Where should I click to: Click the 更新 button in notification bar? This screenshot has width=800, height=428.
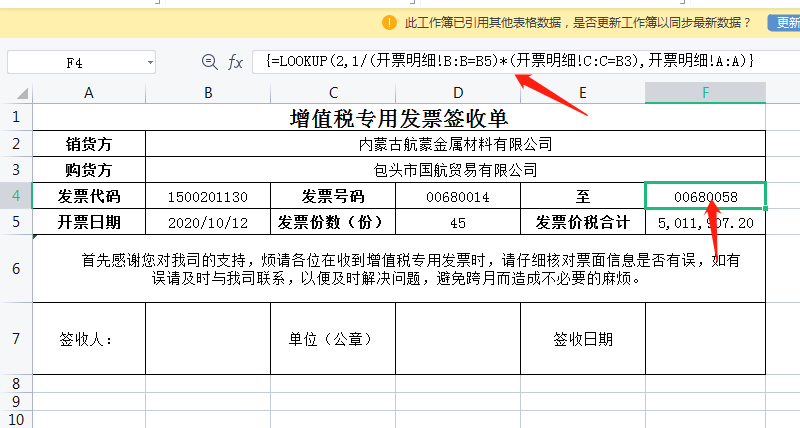pos(785,22)
